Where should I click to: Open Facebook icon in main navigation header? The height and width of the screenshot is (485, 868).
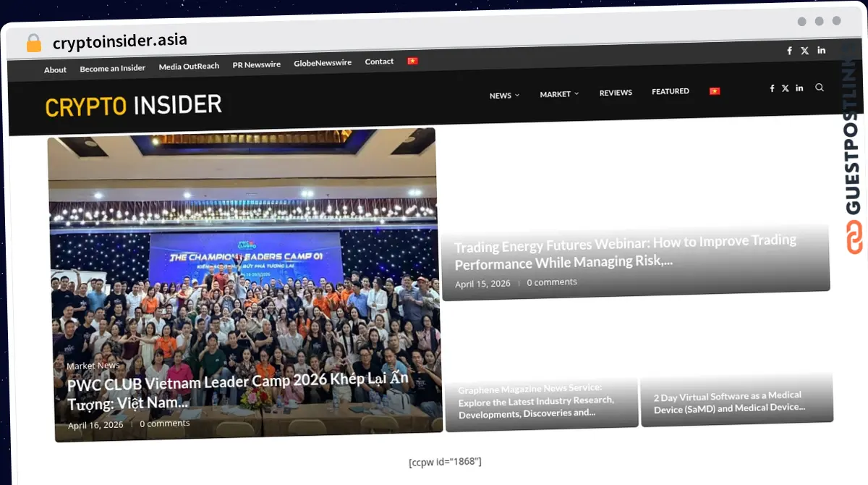click(772, 88)
